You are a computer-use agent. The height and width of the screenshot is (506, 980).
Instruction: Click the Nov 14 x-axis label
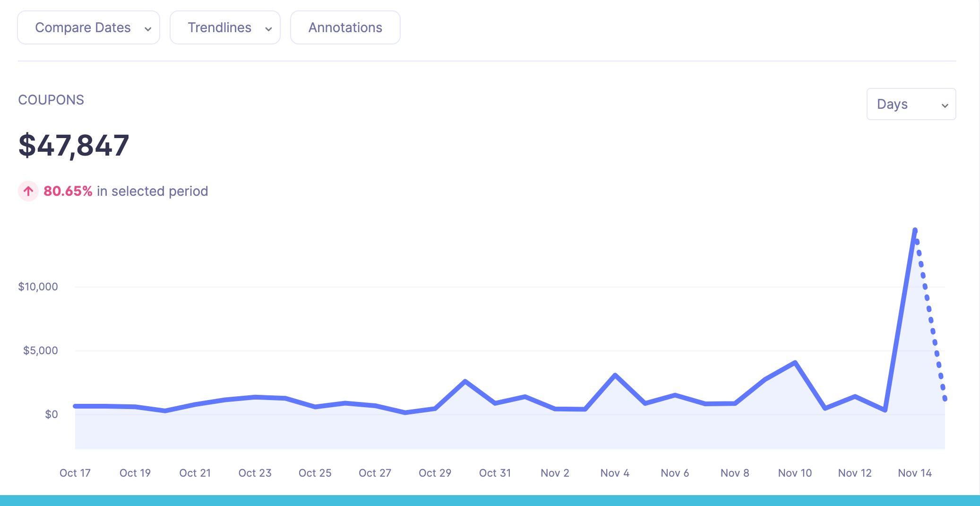click(x=915, y=473)
